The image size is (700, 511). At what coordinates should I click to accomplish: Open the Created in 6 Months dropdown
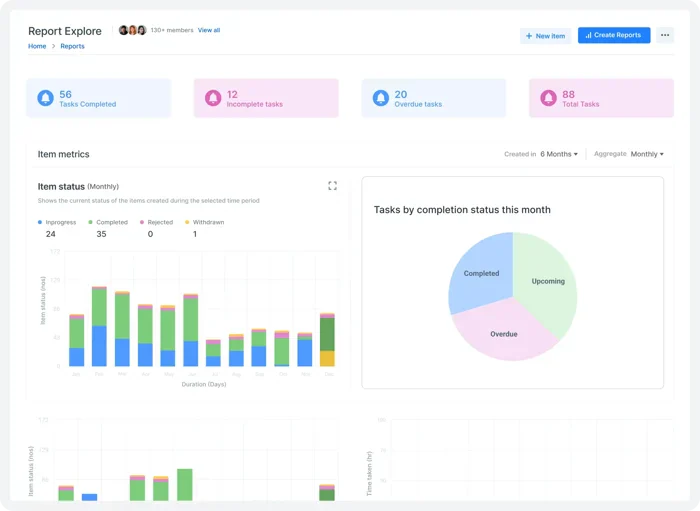click(x=559, y=154)
